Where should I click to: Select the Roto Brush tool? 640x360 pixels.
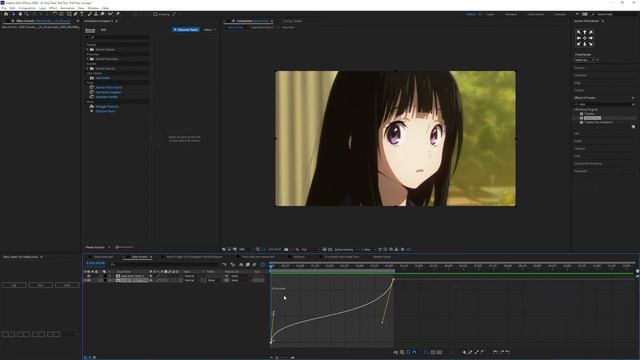pos(110,14)
